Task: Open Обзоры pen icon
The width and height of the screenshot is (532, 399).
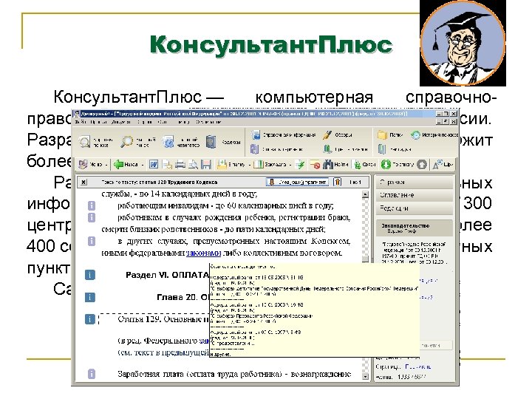Action: pyautogui.click(x=327, y=134)
